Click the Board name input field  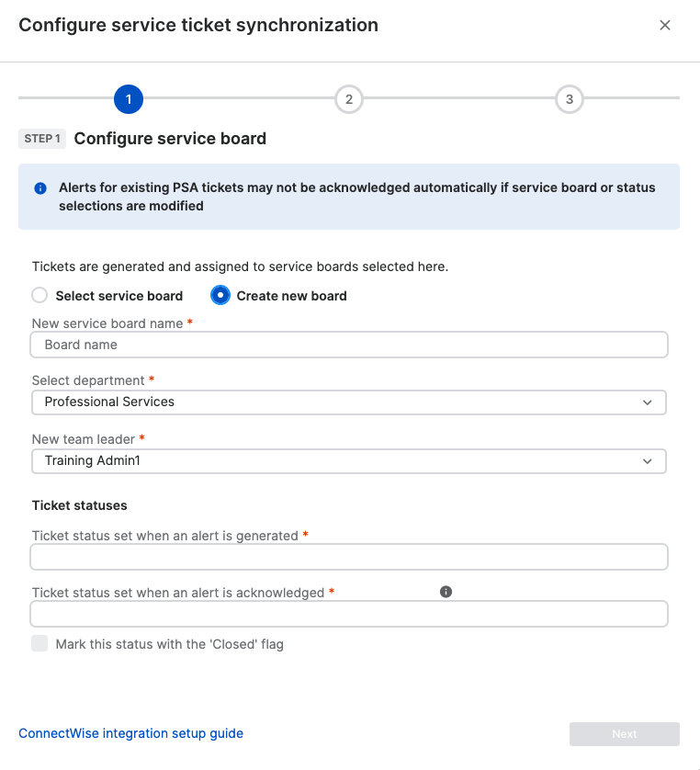coord(348,345)
